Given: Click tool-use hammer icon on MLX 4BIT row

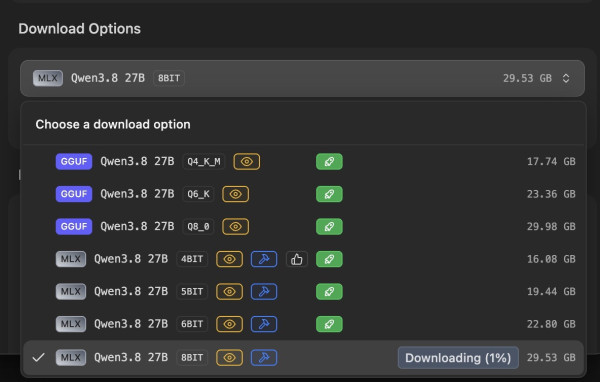Looking at the screenshot, I should click(264, 259).
